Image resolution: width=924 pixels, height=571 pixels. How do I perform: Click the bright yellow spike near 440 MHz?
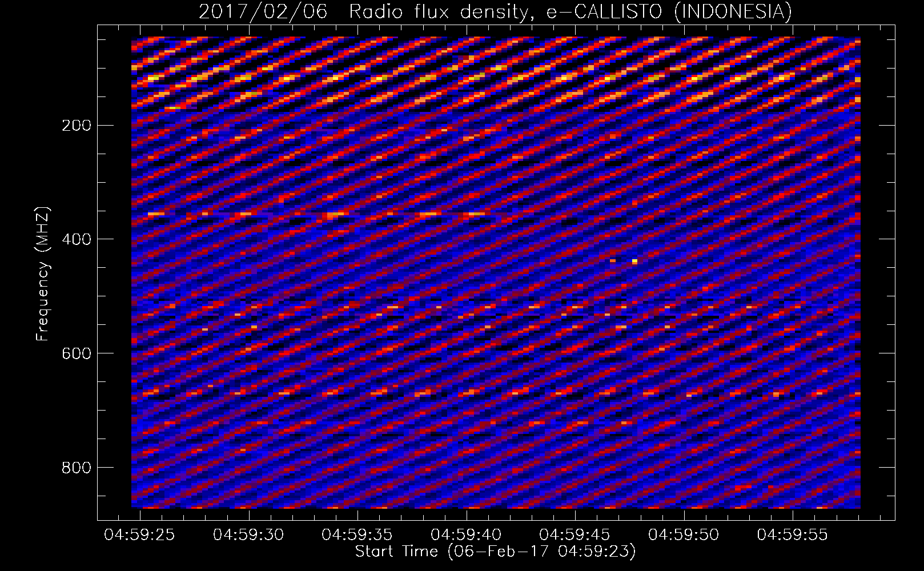[x=634, y=262]
